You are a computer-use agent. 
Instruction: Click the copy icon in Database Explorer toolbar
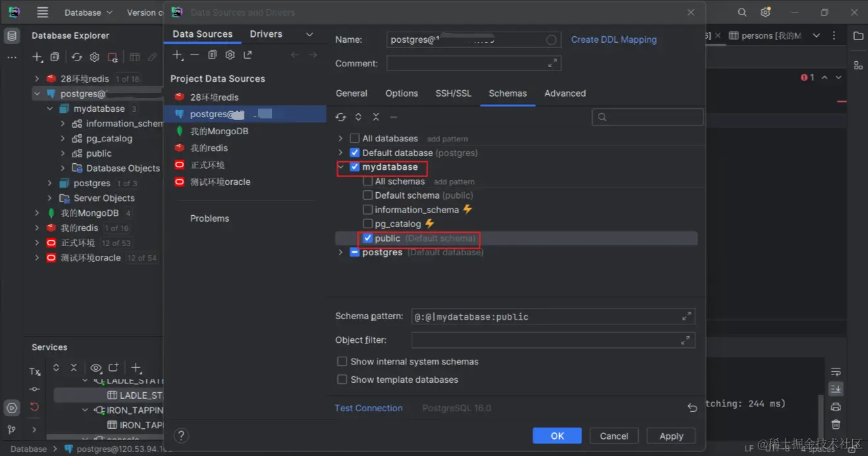[x=55, y=58]
